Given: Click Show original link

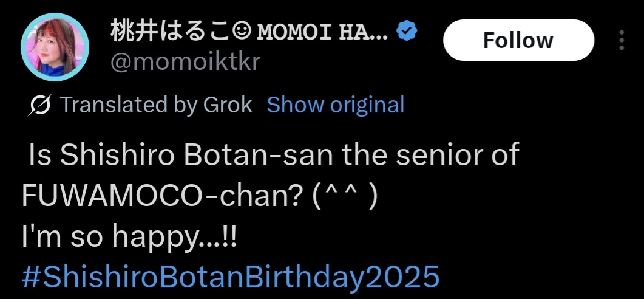Looking at the screenshot, I should point(336,105).
